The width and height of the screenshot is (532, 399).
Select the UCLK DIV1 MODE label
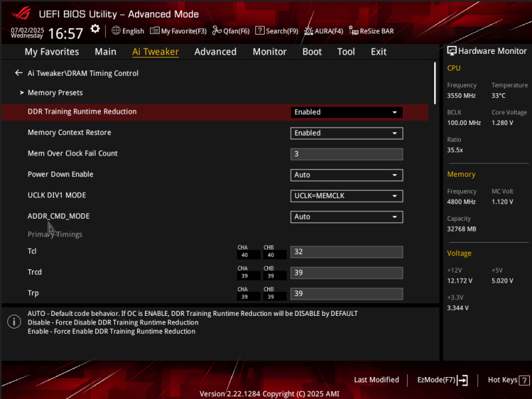[x=57, y=196]
